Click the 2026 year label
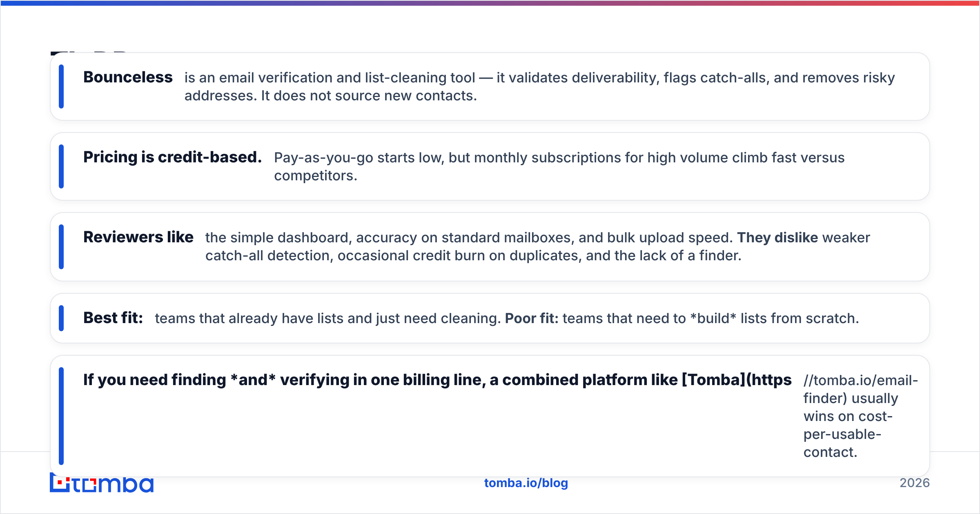Viewport: 980px width, 514px height. [x=915, y=483]
